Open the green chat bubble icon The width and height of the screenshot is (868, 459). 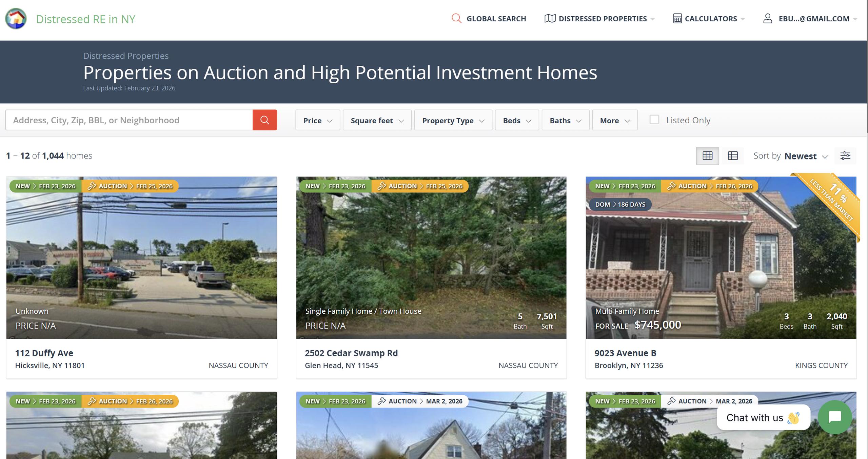(x=835, y=417)
